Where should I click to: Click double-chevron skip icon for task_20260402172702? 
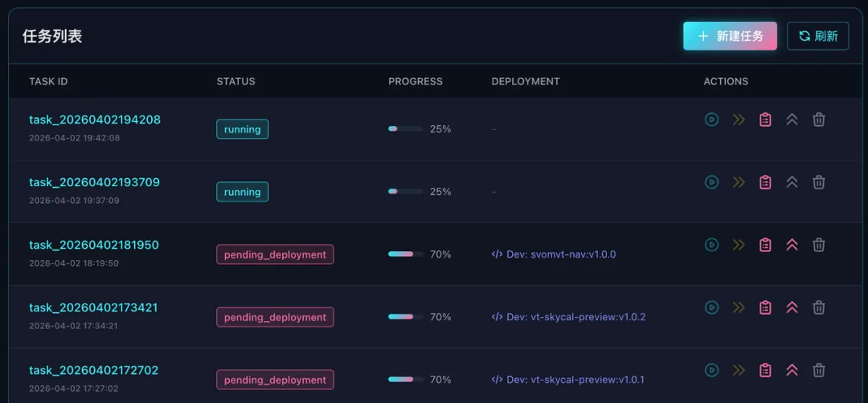pyautogui.click(x=739, y=370)
